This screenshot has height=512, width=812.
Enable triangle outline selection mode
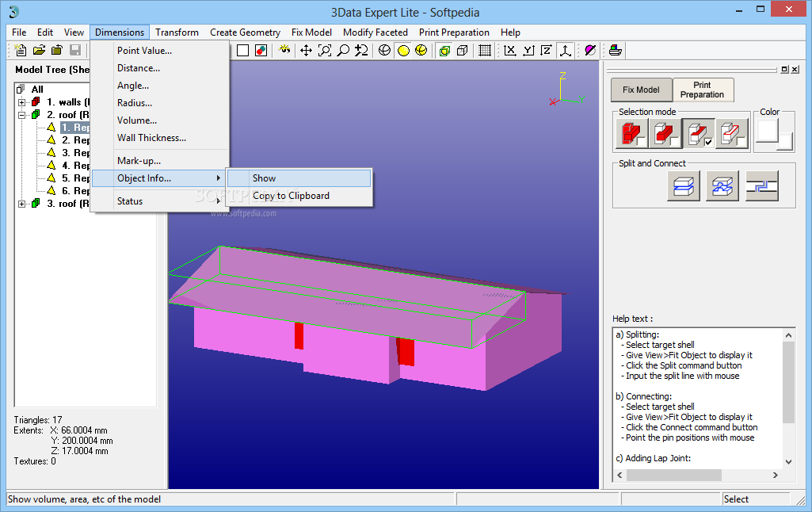click(x=731, y=134)
